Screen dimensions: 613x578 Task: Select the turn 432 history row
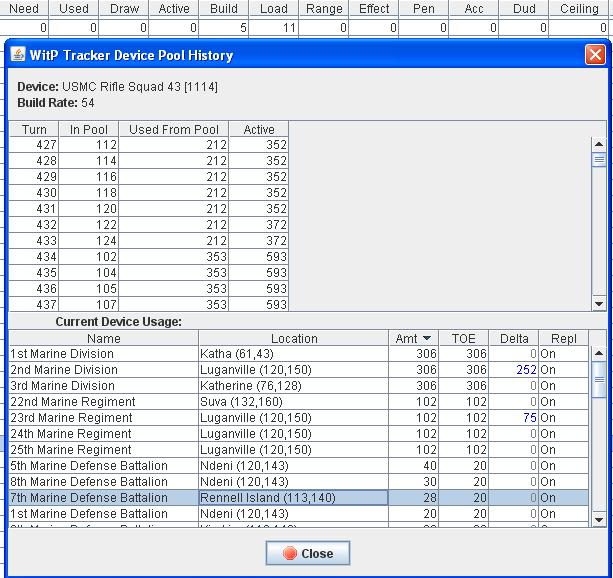[149, 225]
